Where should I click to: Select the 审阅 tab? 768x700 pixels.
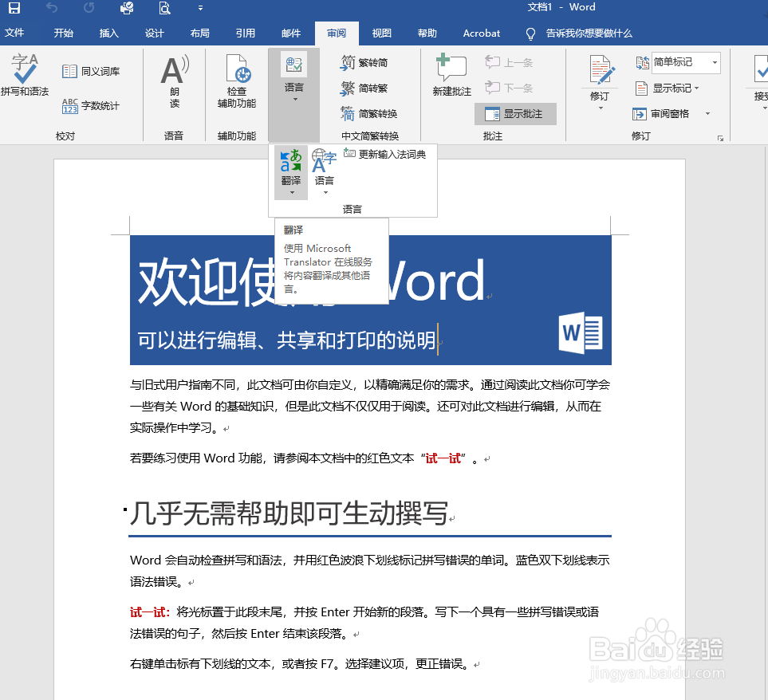point(337,33)
